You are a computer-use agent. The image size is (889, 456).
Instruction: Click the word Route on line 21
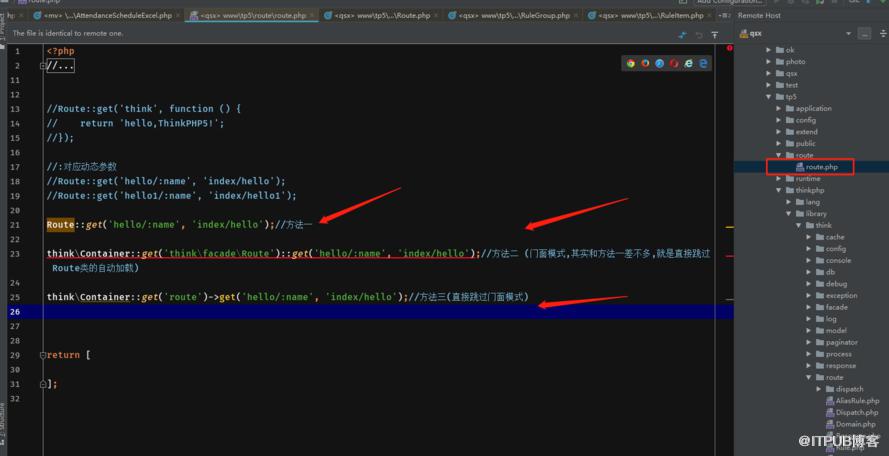click(61, 225)
